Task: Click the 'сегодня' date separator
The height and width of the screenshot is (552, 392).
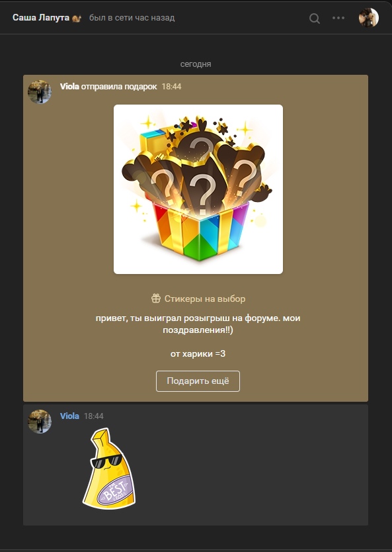Action: (196, 64)
